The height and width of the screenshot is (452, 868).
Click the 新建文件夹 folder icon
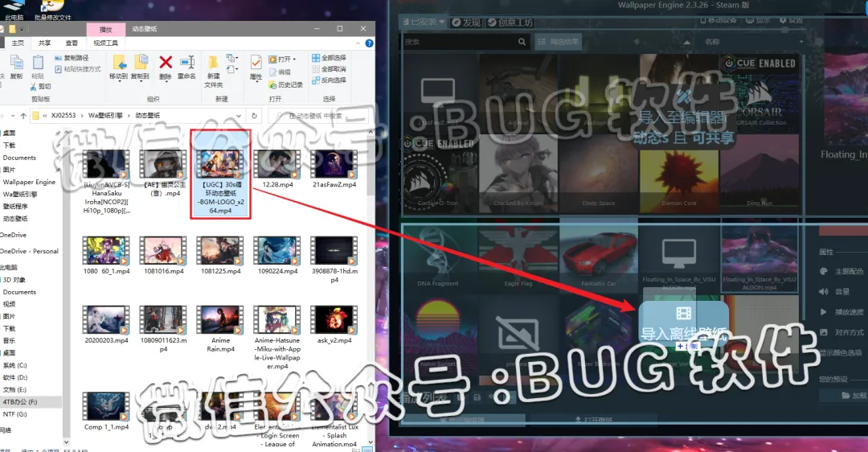(x=213, y=63)
